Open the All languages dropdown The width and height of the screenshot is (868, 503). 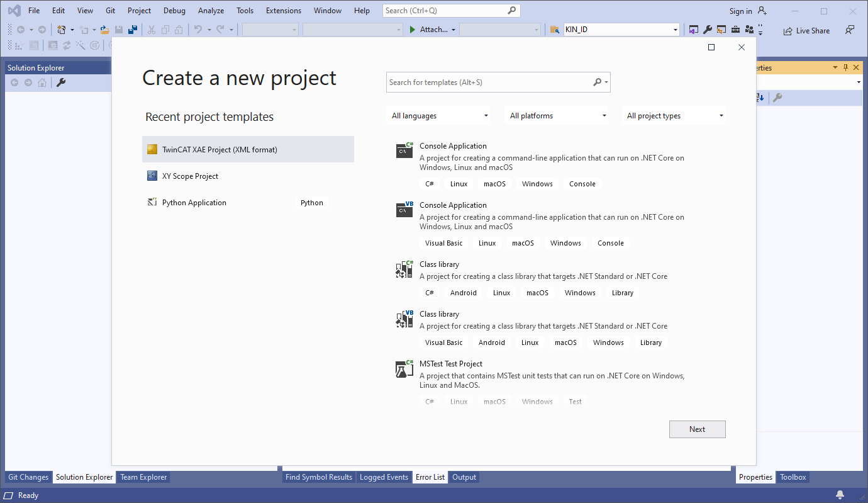pyautogui.click(x=438, y=115)
